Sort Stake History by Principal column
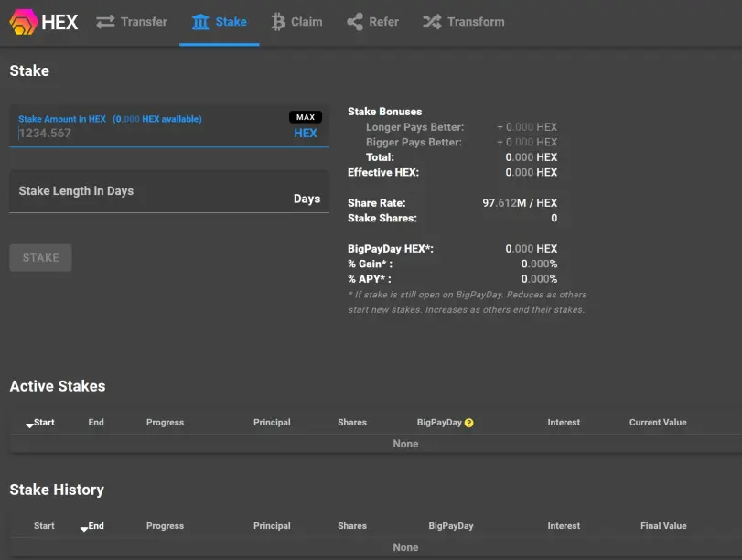Viewport: 742px width, 560px height. [x=272, y=526]
